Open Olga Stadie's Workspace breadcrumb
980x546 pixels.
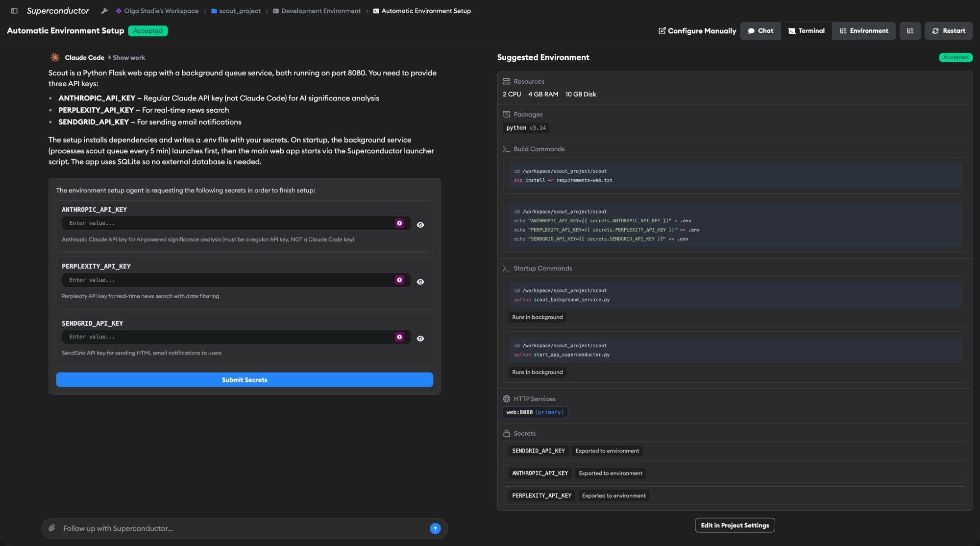[x=157, y=11]
